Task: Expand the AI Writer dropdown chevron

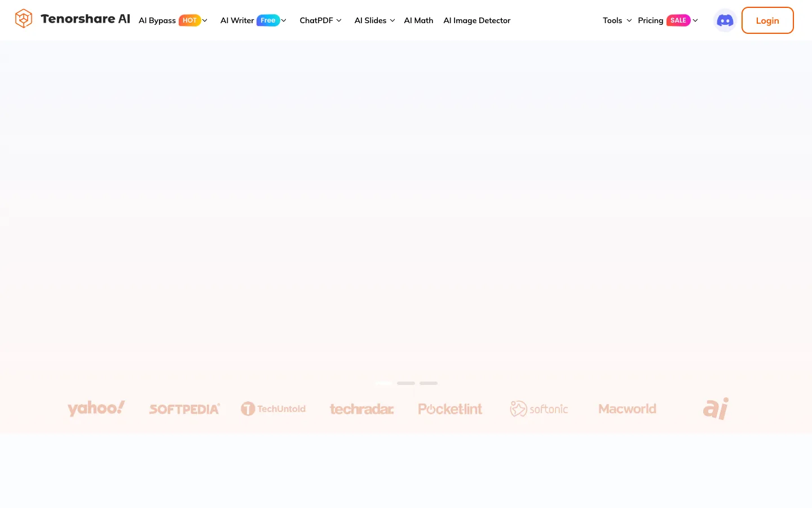Action: (x=284, y=20)
